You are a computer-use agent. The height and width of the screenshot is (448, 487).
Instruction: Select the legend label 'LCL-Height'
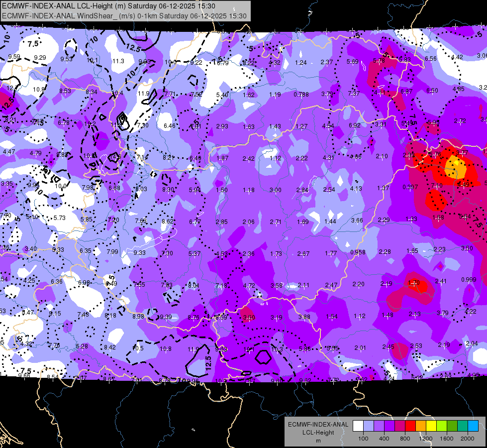[x=318, y=433]
